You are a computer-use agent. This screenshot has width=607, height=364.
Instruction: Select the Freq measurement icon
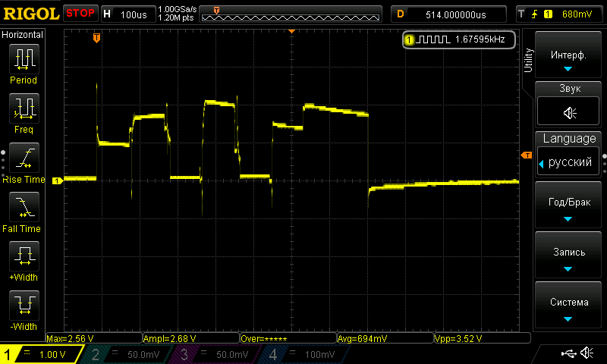[24, 108]
